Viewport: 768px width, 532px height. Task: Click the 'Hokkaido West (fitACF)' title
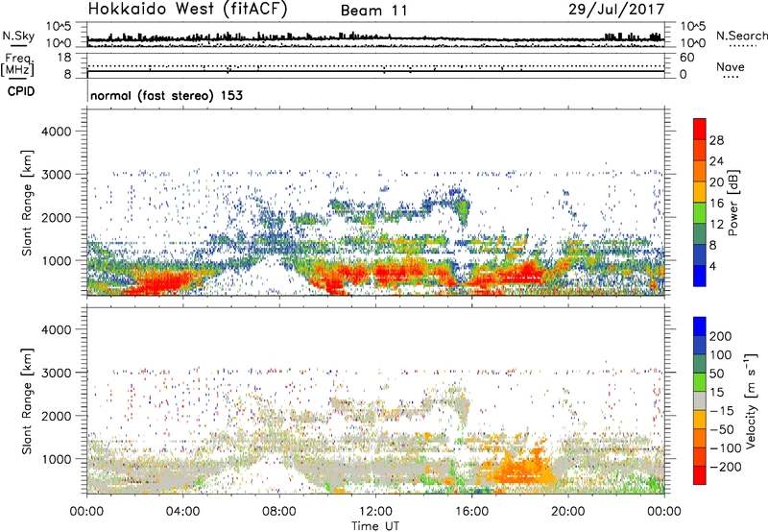(x=187, y=9)
